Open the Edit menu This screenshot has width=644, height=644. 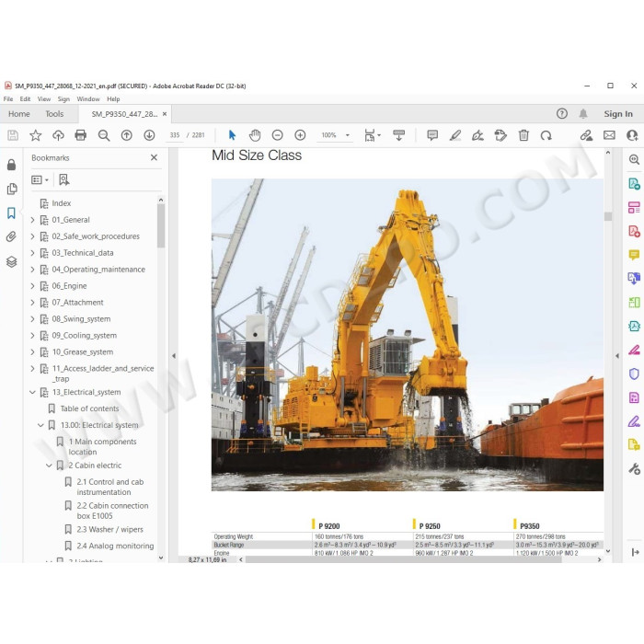[25, 99]
